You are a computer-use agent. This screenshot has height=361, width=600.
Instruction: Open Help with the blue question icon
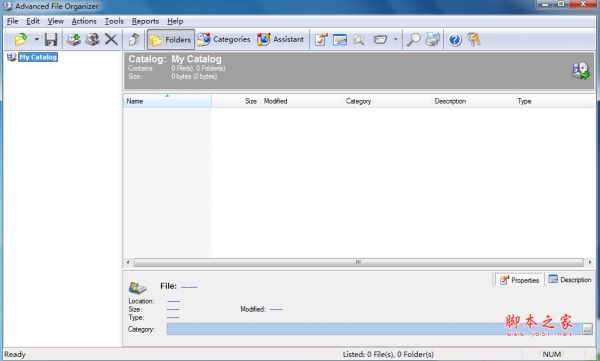click(x=455, y=39)
